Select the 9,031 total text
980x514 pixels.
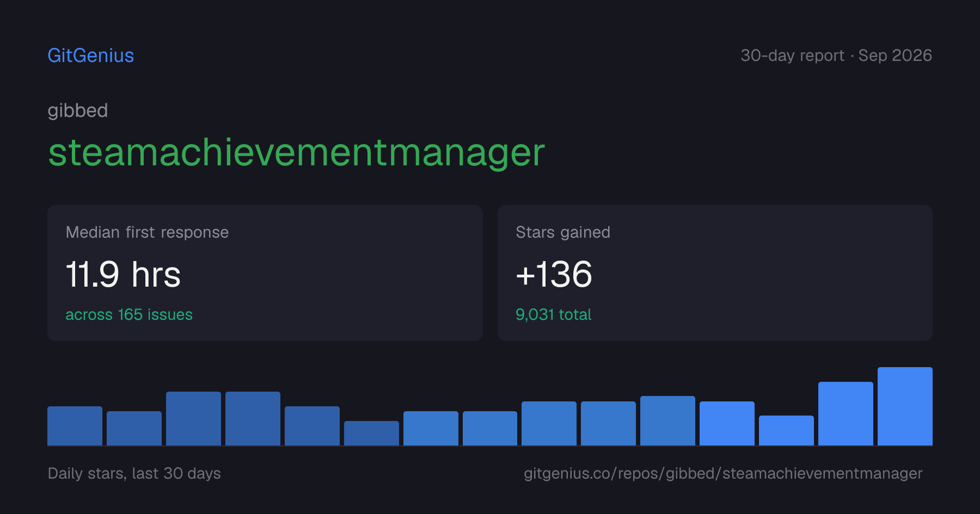(553, 314)
